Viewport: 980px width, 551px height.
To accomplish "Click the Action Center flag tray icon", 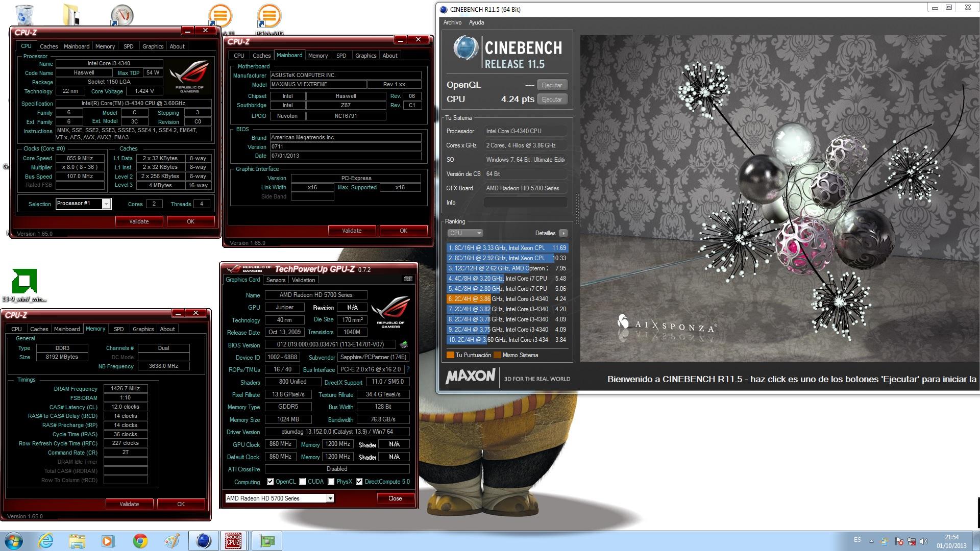I will (899, 541).
